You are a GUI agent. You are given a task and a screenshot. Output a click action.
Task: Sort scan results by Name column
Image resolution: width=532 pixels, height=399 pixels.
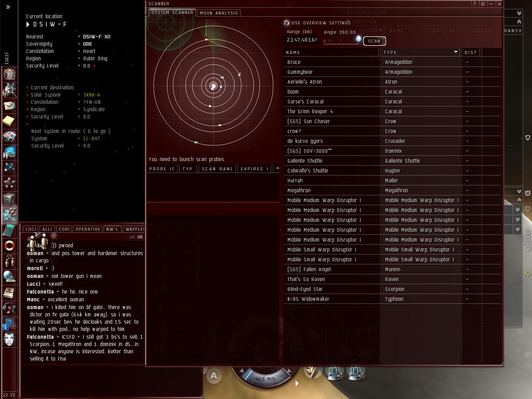pyautogui.click(x=331, y=52)
